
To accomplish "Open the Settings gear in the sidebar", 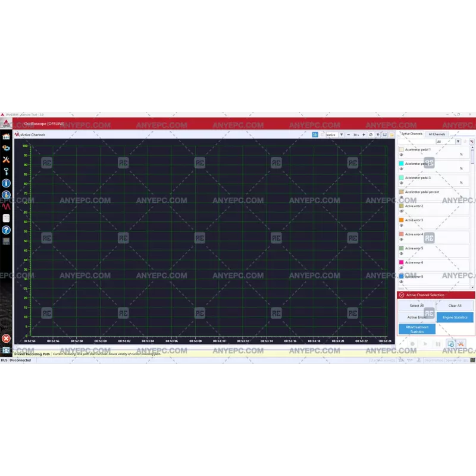I will (5, 148).
